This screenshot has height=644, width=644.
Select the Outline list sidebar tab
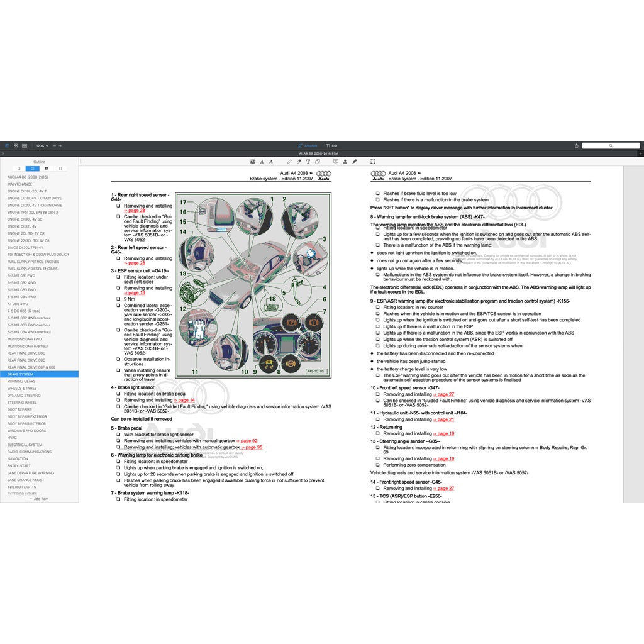point(33,169)
